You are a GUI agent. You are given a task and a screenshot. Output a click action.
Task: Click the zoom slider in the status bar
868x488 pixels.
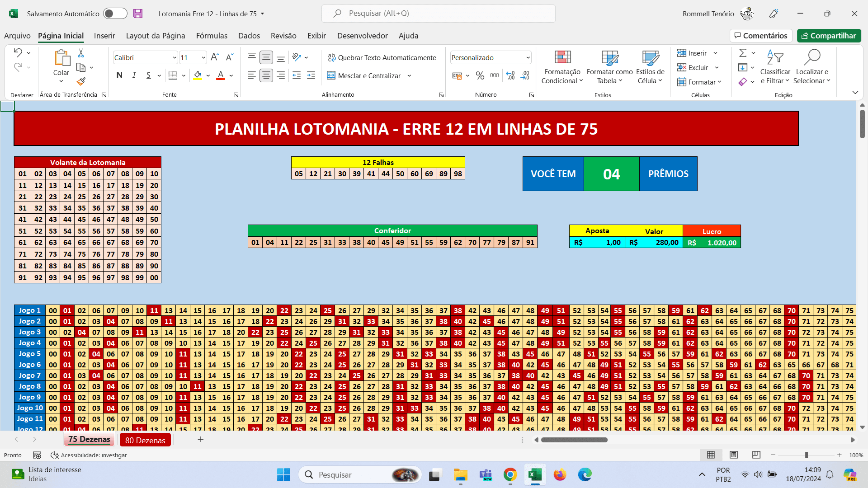click(x=806, y=455)
